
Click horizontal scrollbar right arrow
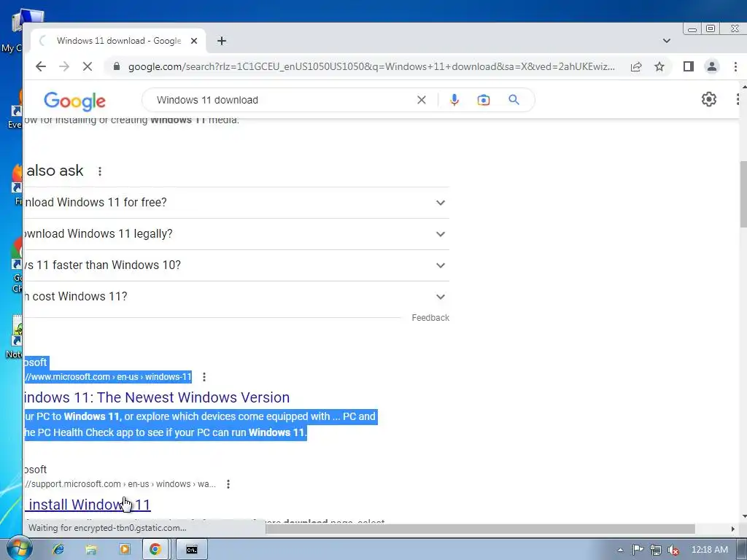(x=732, y=529)
